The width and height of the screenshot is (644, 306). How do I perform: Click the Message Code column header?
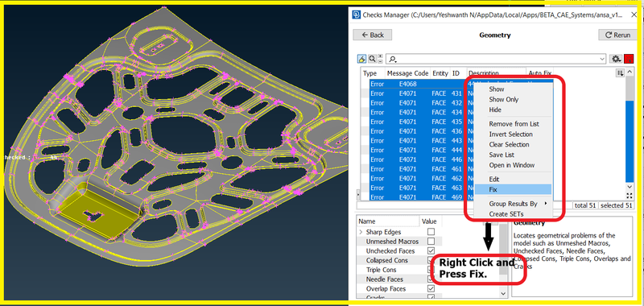(x=407, y=73)
